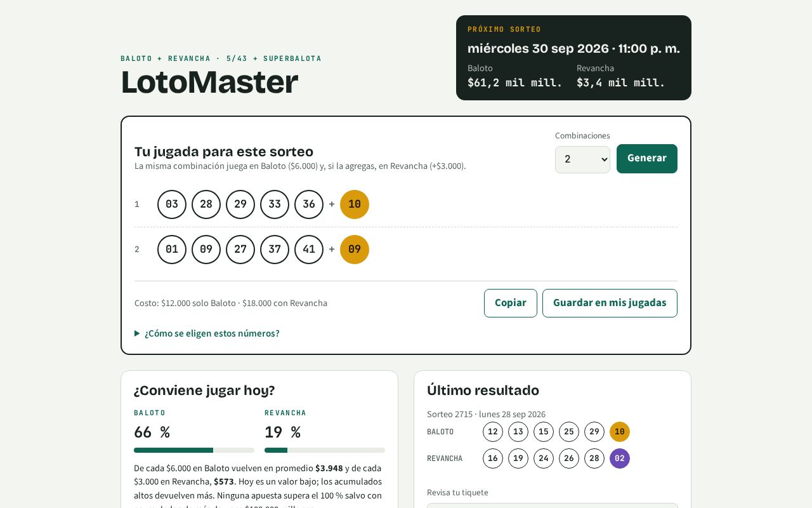Click Revancha result ball 16
812x508 pixels.
point(493,458)
